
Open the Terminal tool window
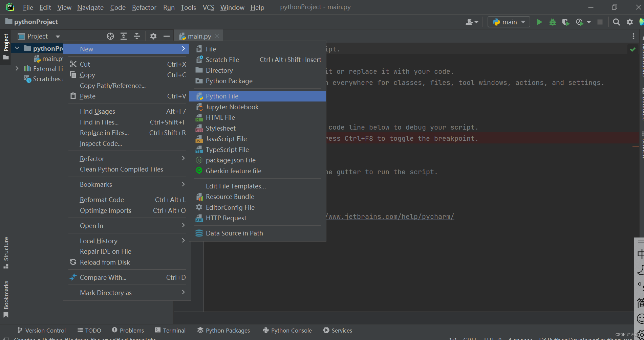[x=170, y=330]
